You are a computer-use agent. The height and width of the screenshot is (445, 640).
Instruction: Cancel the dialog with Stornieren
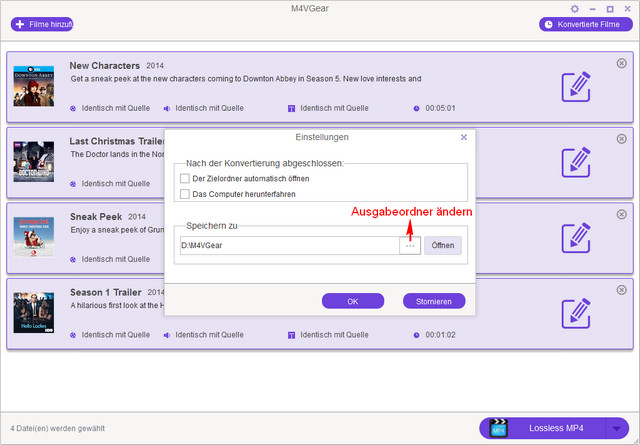[434, 301]
